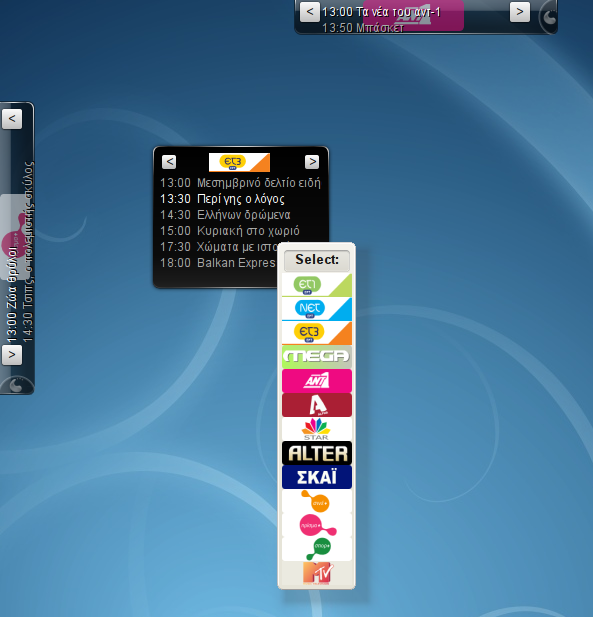Select the ET1 channel logo
Viewport: 593px width, 617px height.
click(x=317, y=285)
